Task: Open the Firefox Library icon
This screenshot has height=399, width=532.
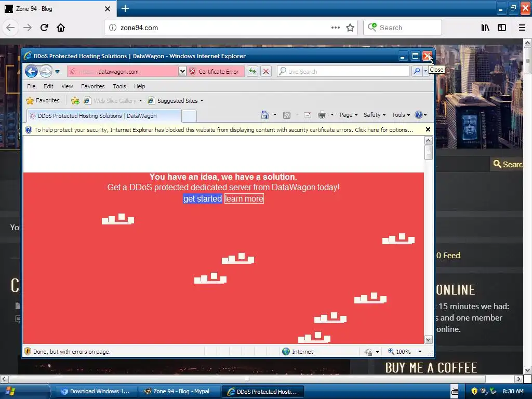Action: pyautogui.click(x=486, y=28)
